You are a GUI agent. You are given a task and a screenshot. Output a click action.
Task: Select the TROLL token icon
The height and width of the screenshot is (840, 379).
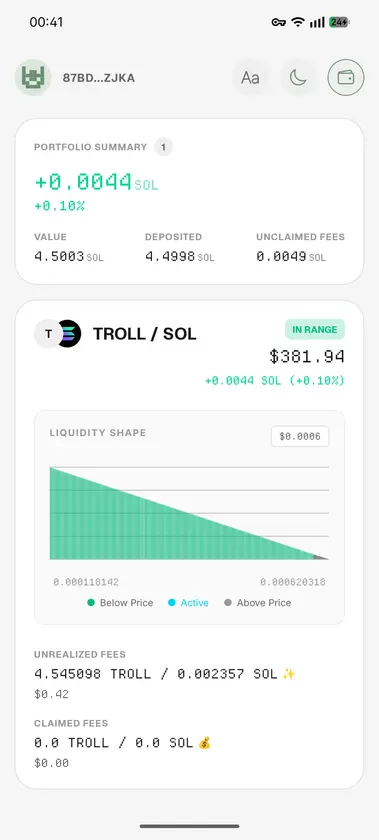coord(48,334)
